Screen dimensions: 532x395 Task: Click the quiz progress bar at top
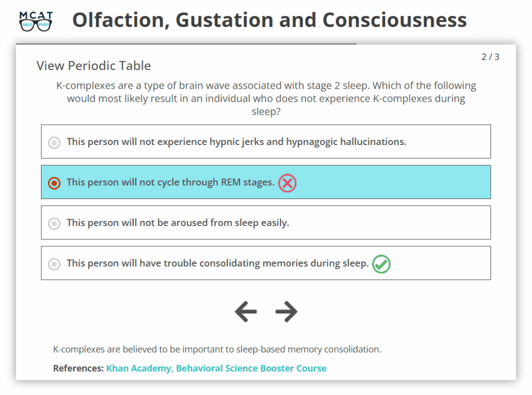click(186, 44)
